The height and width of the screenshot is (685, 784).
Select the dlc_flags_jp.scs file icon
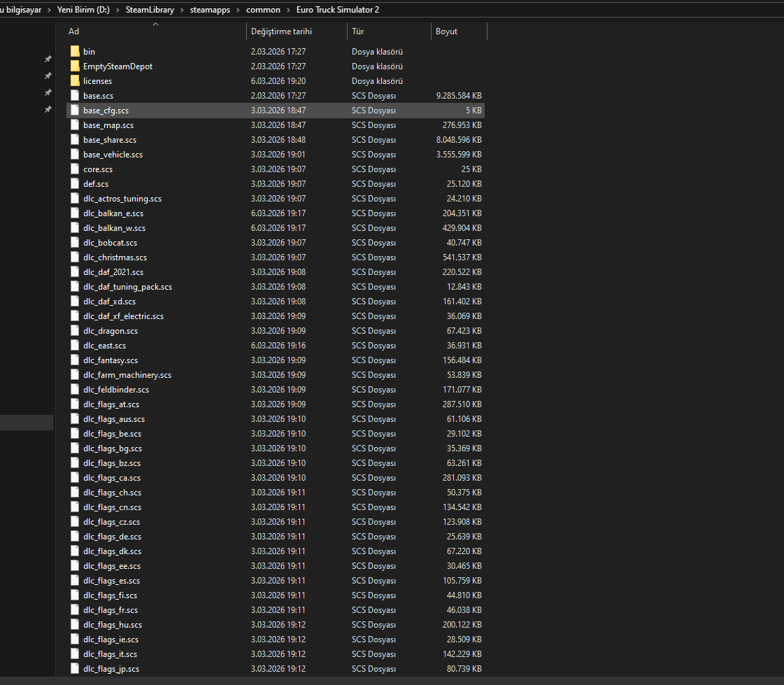[75, 668]
